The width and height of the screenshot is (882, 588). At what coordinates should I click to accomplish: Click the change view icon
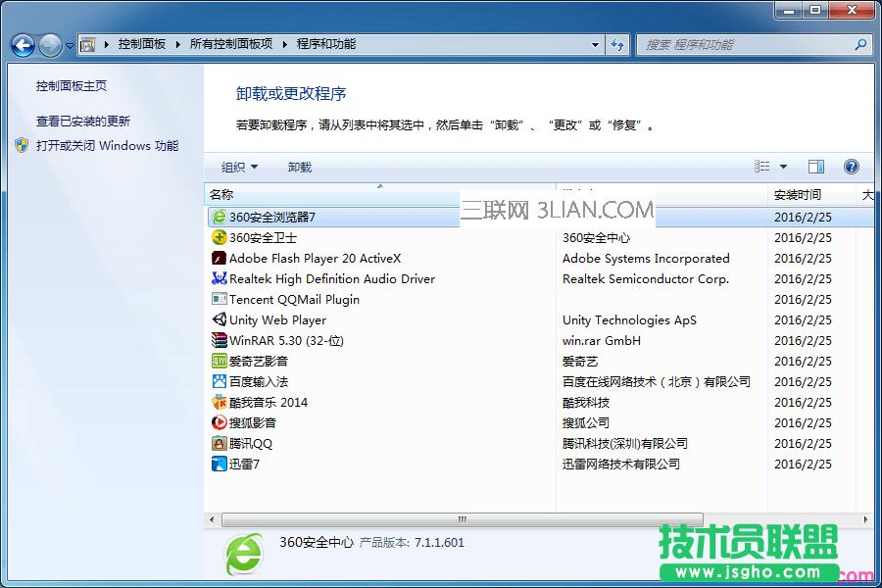762,166
